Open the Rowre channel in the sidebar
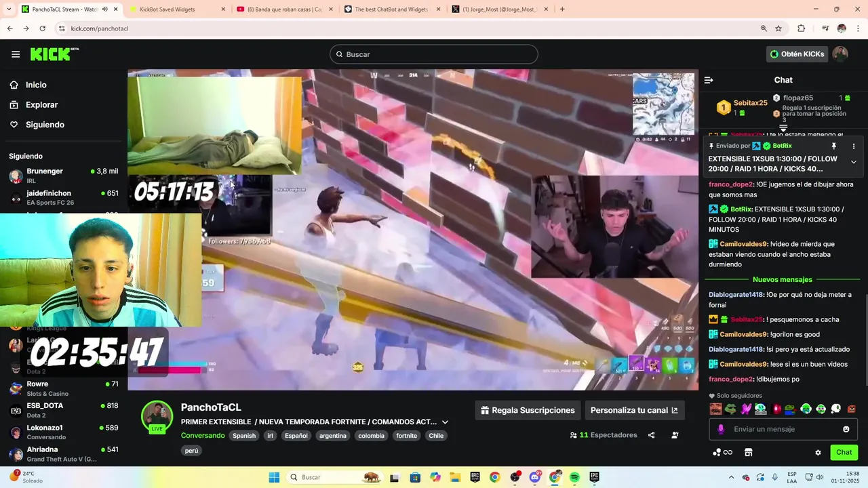Image resolution: width=868 pixels, height=488 pixels. (64, 388)
